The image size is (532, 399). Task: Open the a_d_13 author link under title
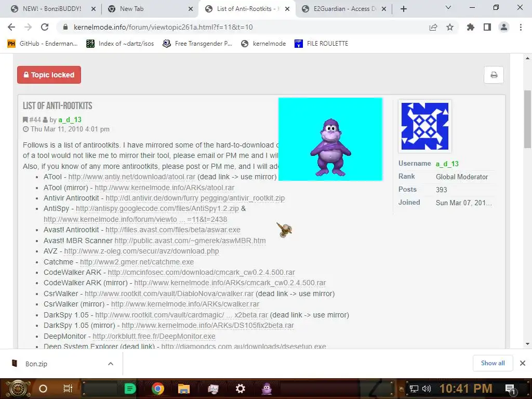click(70, 120)
